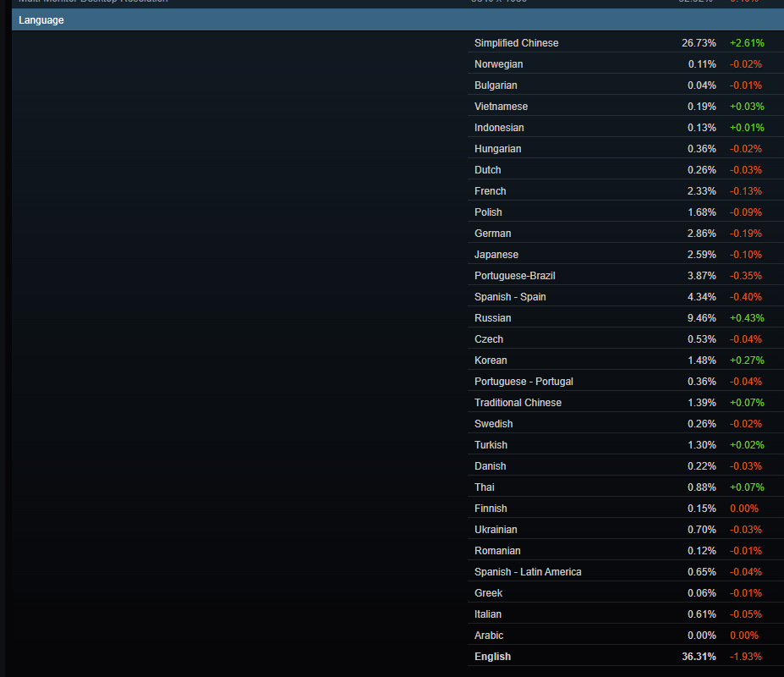Click the 4.34% Spanish - Spain share
The height and width of the screenshot is (677, 784).
[x=701, y=297]
